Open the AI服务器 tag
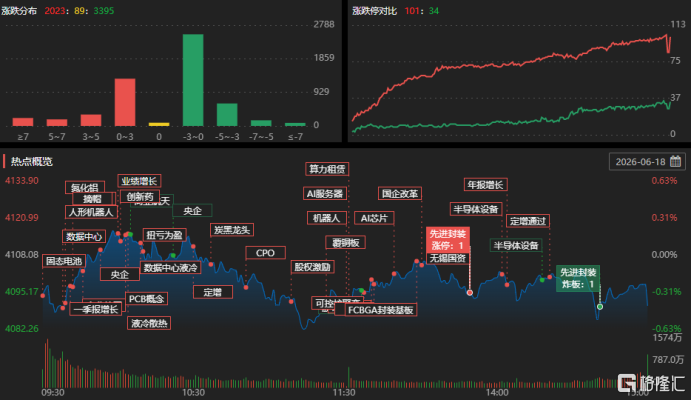This screenshot has width=692, height=400. (325, 193)
